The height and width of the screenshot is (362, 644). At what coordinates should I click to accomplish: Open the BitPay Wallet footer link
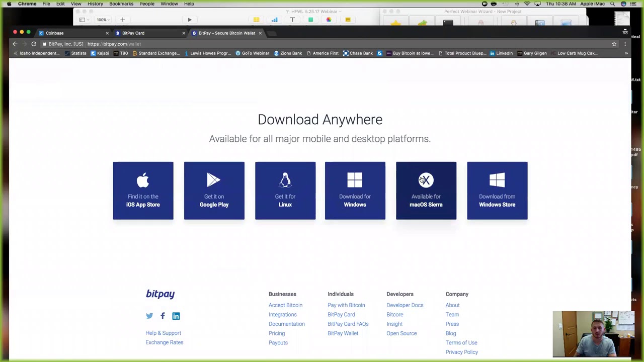tap(343, 333)
